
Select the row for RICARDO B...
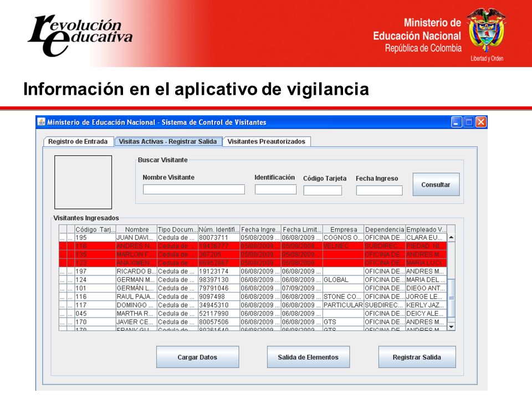(253, 272)
